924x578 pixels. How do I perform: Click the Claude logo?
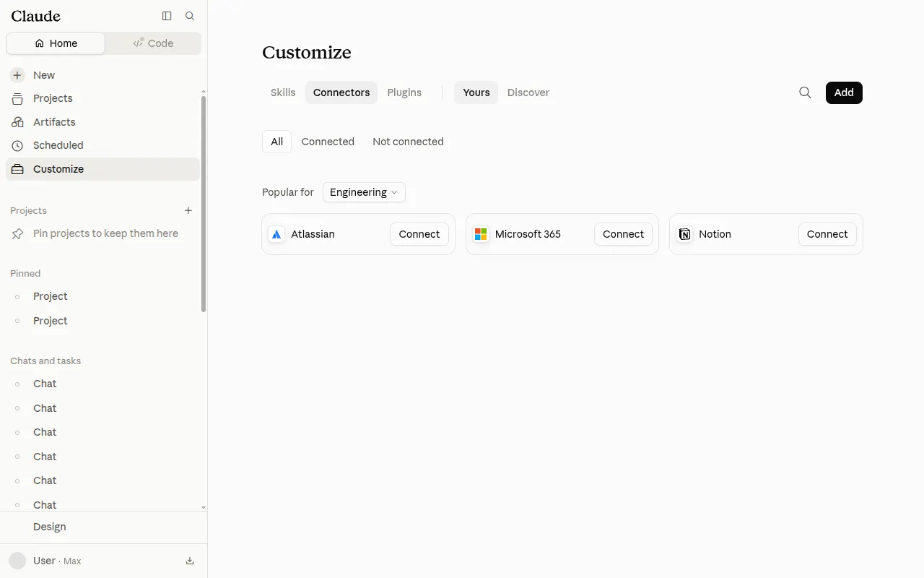[x=36, y=16]
